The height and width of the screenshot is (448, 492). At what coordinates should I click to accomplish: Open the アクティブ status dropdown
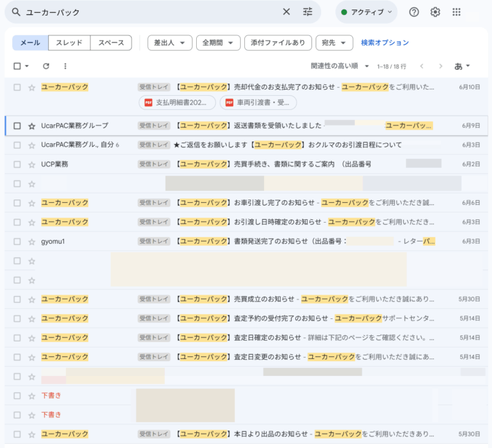point(366,12)
